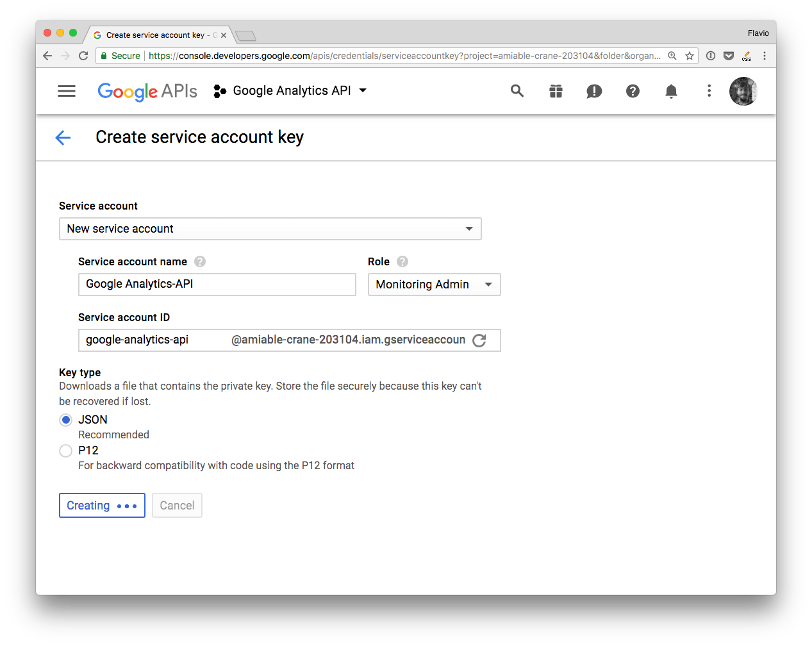Click Flavio in the macOS menu bar
This screenshot has width=812, height=646.
758,33
